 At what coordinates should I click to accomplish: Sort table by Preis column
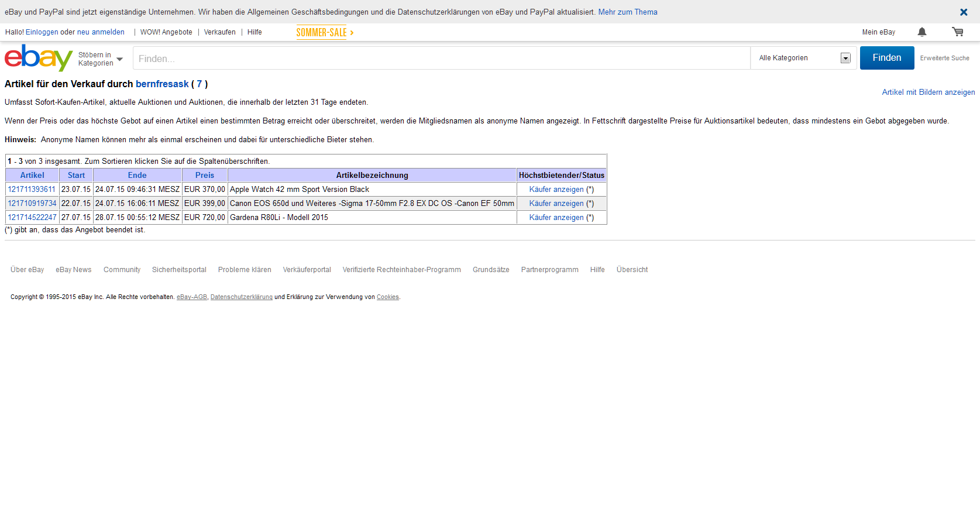[x=205, y=175]
